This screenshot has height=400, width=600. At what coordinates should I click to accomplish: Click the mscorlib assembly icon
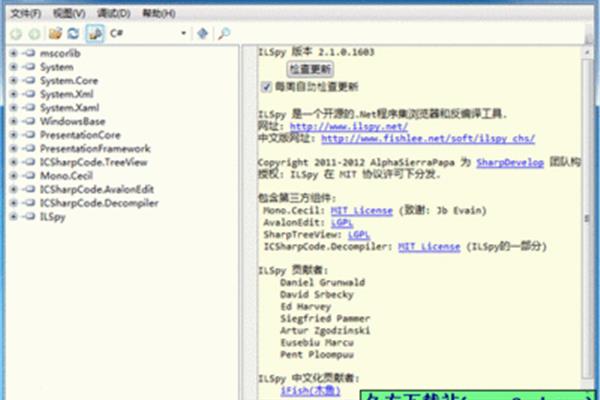(x=29, y=53)
